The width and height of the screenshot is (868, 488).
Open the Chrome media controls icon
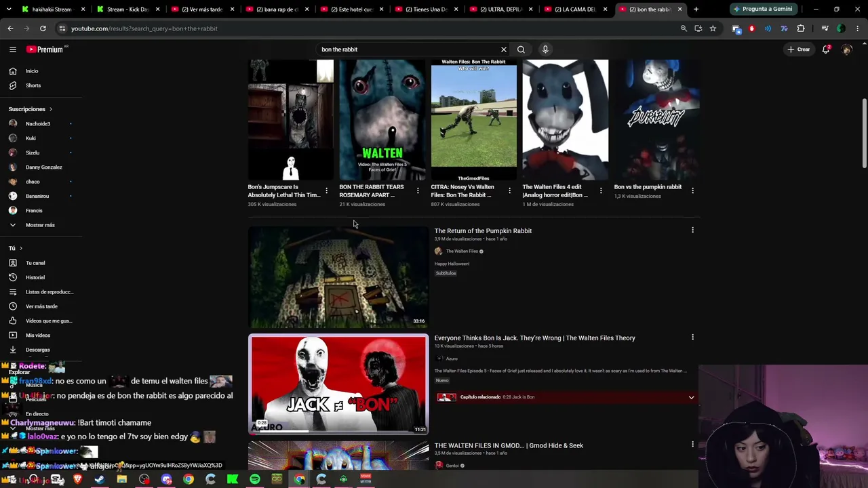click(825, 28)
